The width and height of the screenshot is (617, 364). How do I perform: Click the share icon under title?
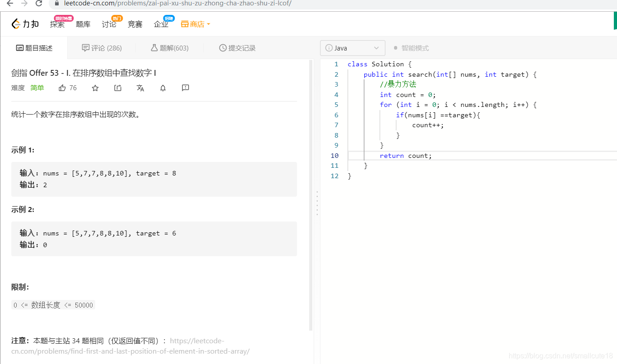pyautogui.click(x=118, y=88)
